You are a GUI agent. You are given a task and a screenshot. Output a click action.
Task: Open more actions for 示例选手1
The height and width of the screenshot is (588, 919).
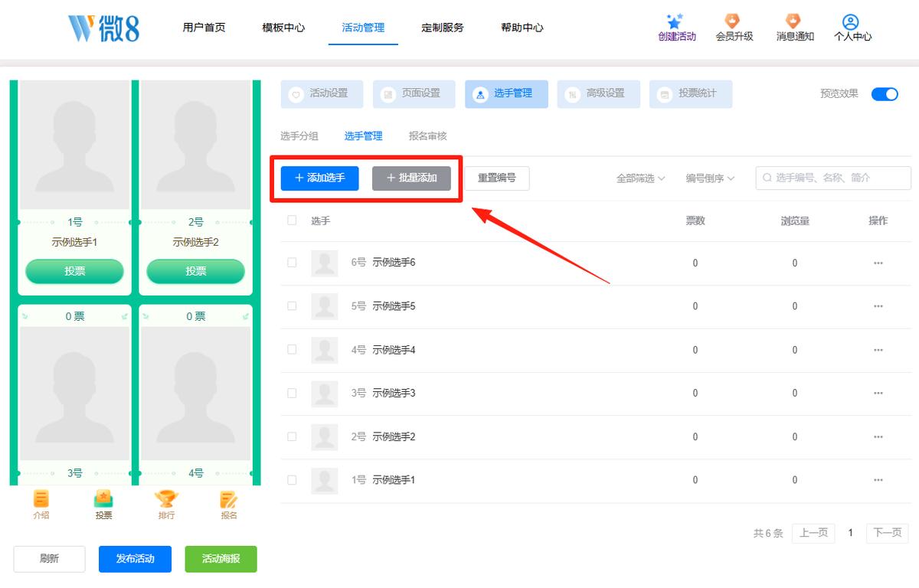click(x=878, y=480)
